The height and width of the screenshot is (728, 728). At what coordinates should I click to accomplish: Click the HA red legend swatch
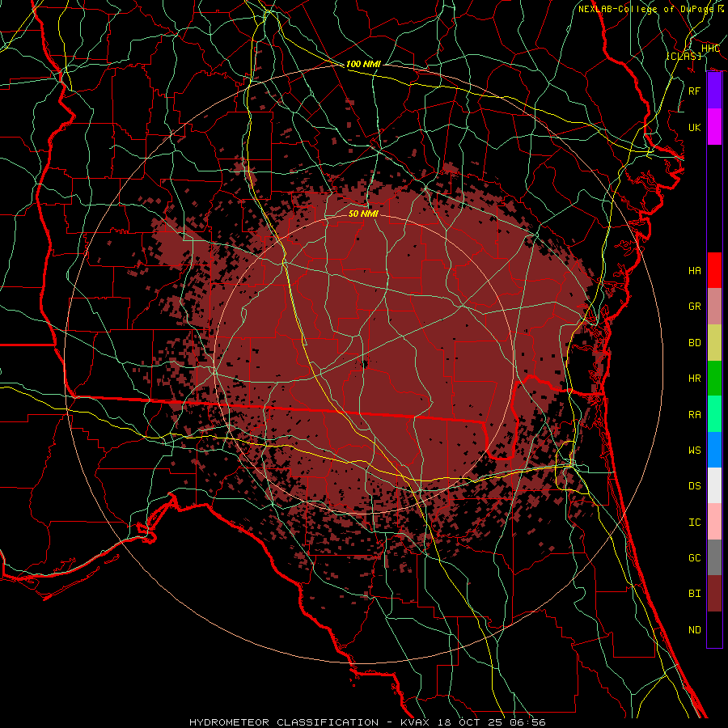[714, 270]
